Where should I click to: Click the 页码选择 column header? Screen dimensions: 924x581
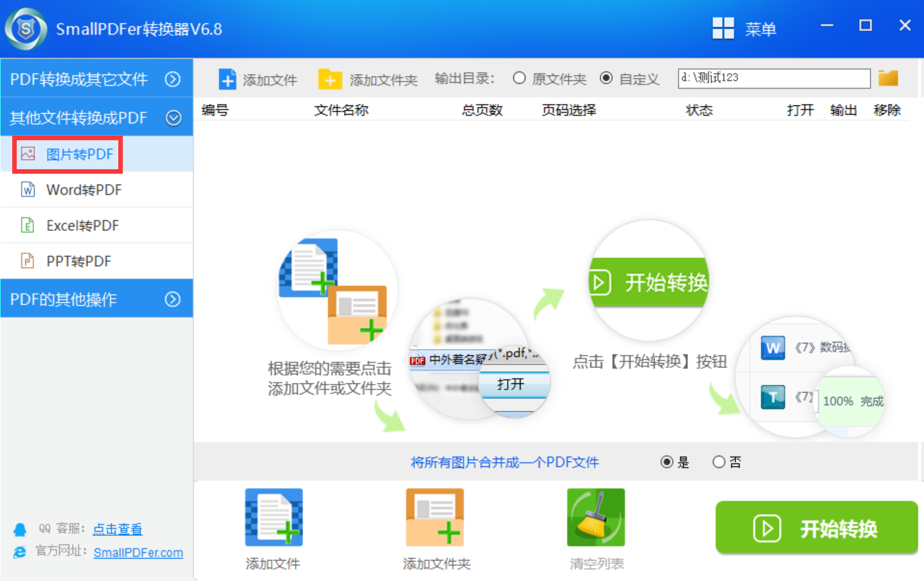(x=569, y=110)
